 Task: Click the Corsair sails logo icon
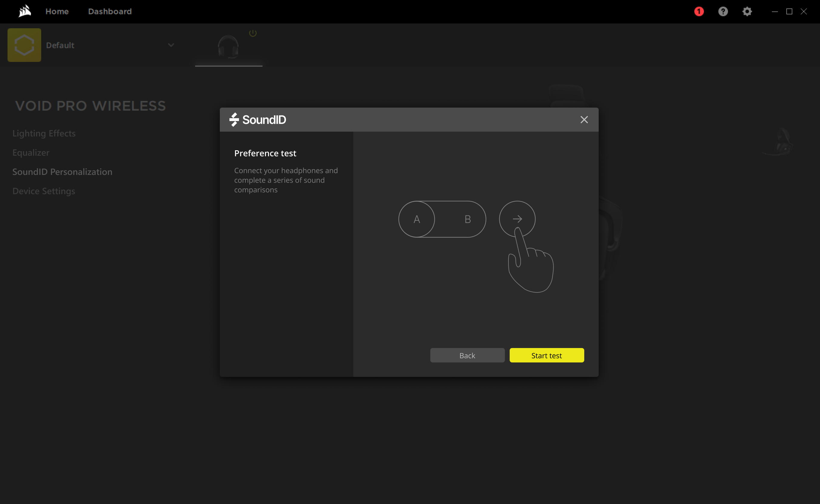tap(25, 11)
